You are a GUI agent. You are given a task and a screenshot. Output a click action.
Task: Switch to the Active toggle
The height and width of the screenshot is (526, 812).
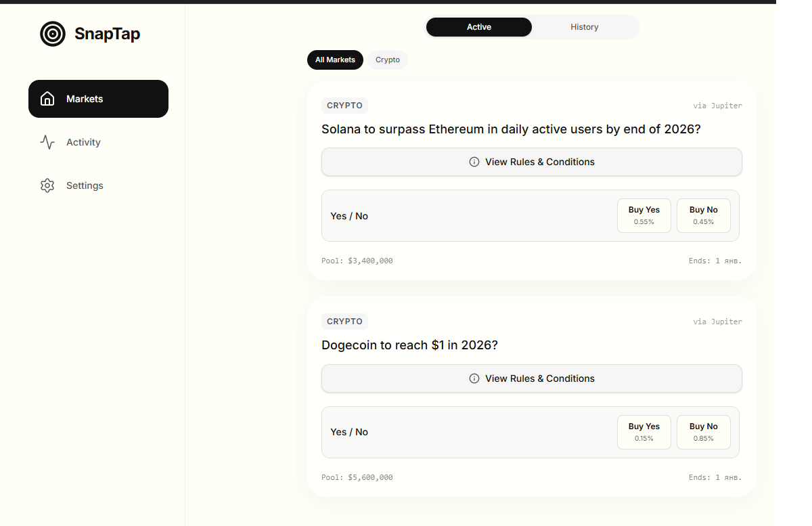(x=479, y=27)
